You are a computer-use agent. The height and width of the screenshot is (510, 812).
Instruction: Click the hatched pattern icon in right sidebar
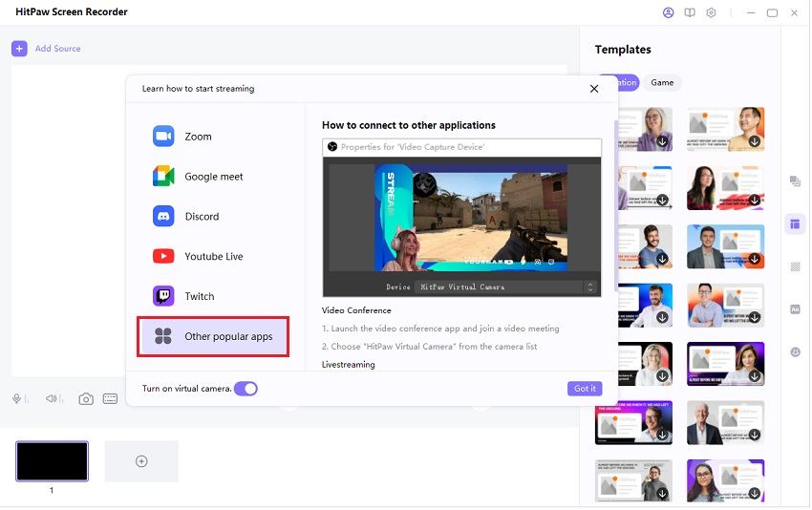795,266
